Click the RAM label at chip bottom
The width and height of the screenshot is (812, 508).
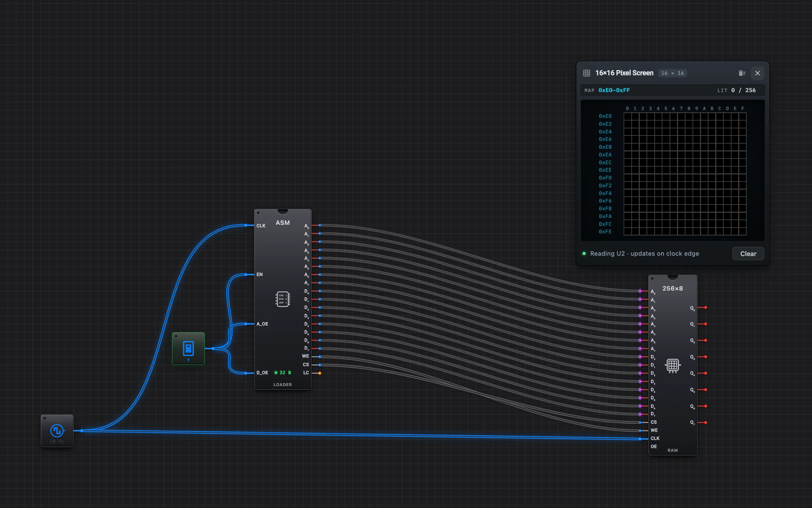673,450
